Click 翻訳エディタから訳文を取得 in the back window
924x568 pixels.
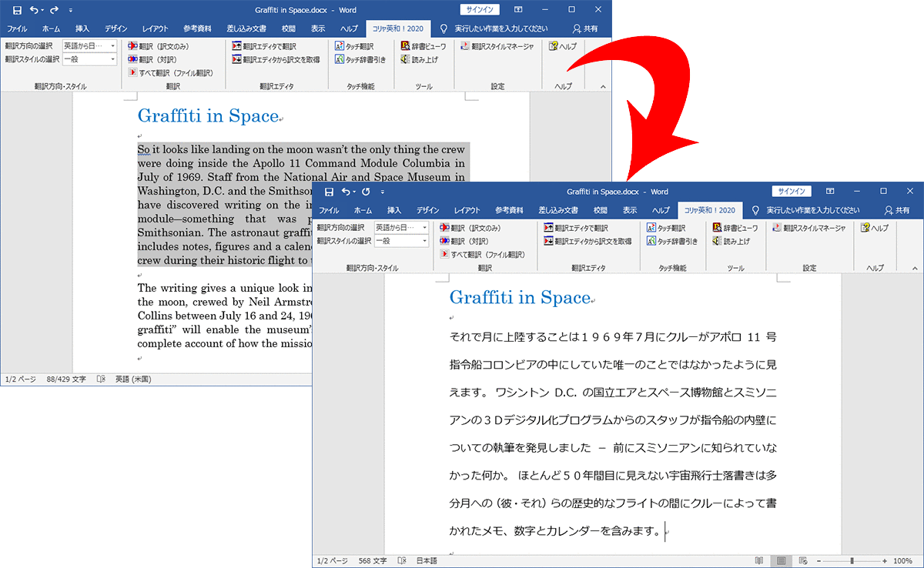pyautogui.click(x=276, y=59)
